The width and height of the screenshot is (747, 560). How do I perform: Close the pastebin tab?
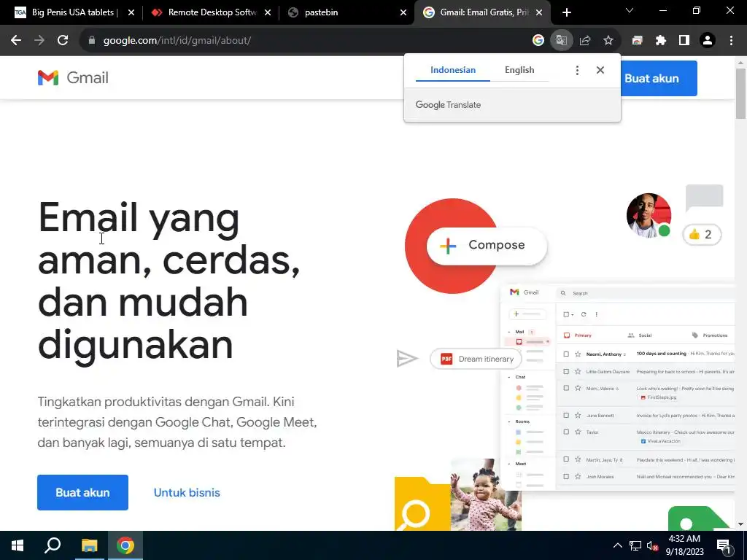(403, 12)
